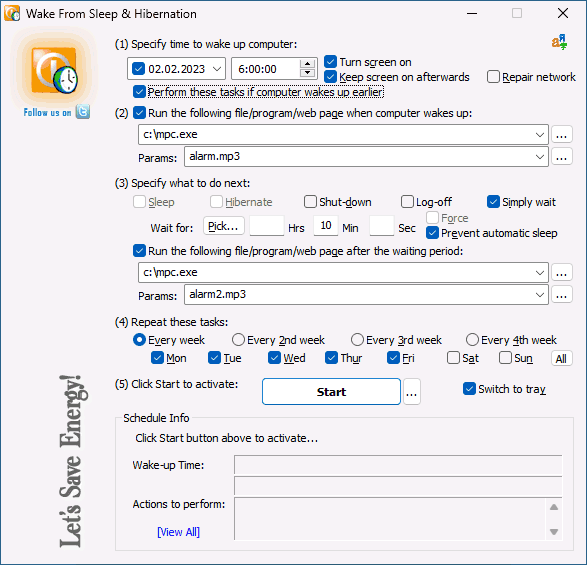The width and height of the screenshot is (587, 565).
Task: Click the language translation icon
Action: click(559, 42)
